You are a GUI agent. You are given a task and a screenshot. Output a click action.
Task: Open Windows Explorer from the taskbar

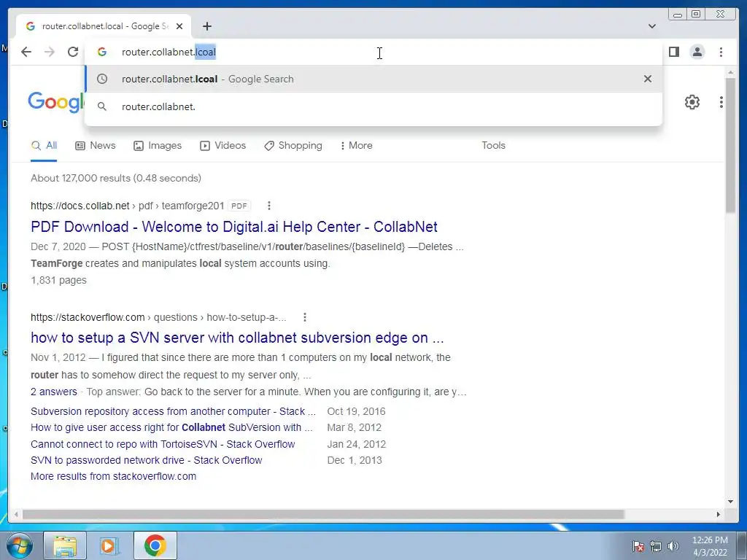click(x=65, y=545)
